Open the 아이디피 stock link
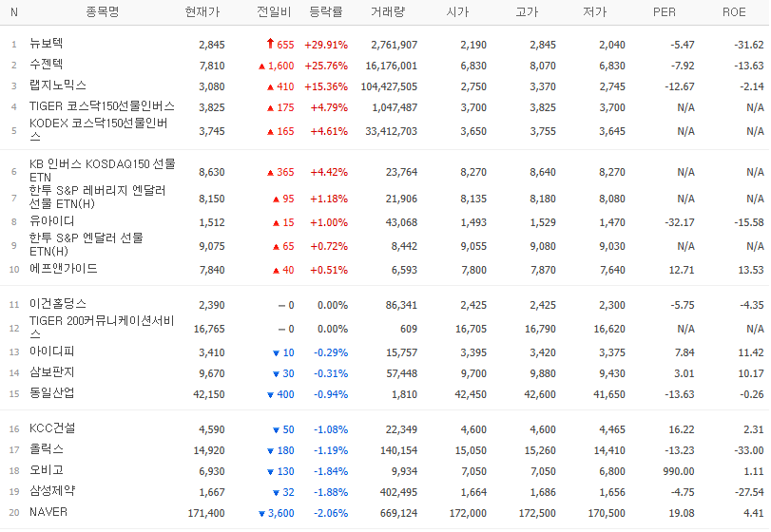The width and height of the screenshot is (771, 532). click(x=51, y=351)
